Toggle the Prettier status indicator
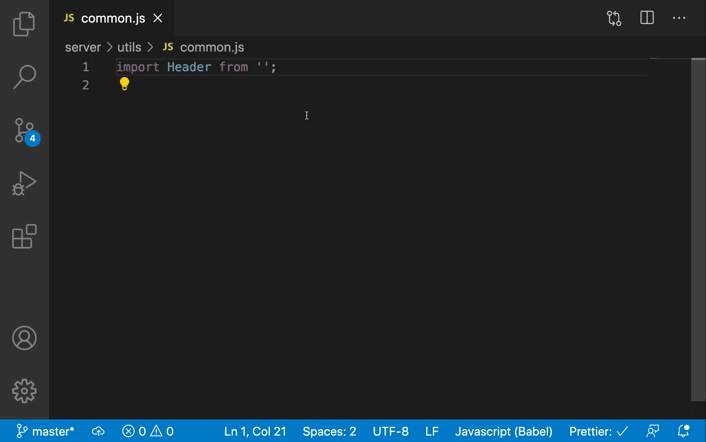Image resolution: width=706 pixels, height=442 pixels. coord(598,431)
